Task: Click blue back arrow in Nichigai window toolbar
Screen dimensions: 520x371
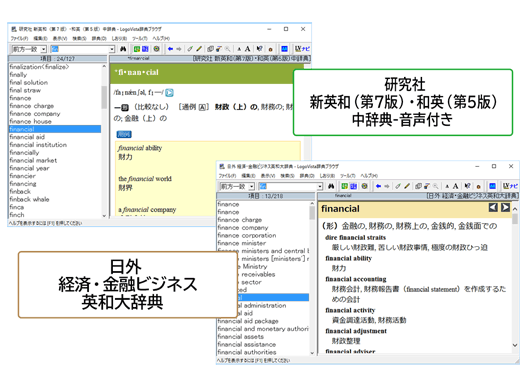Action: (x=378, y=186)
